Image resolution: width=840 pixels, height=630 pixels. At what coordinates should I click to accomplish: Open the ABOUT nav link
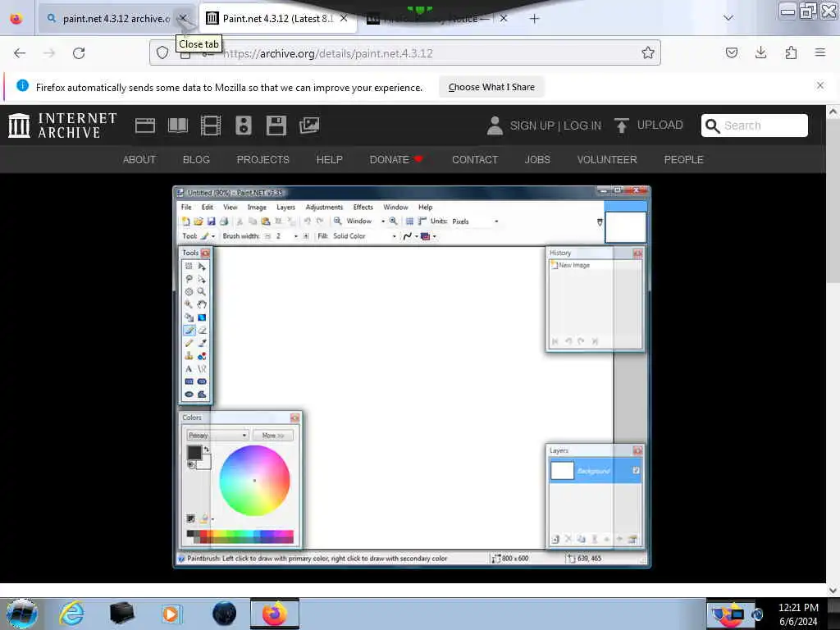point(139,160)
